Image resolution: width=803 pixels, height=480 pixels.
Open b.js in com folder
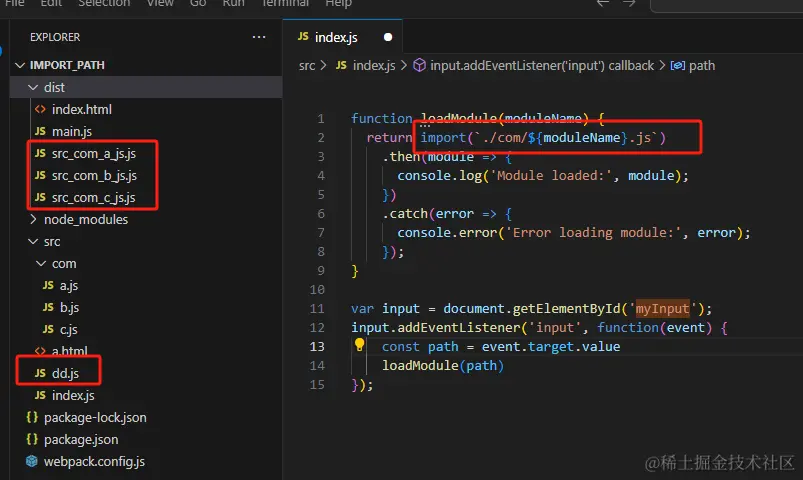tap(69, 307)
